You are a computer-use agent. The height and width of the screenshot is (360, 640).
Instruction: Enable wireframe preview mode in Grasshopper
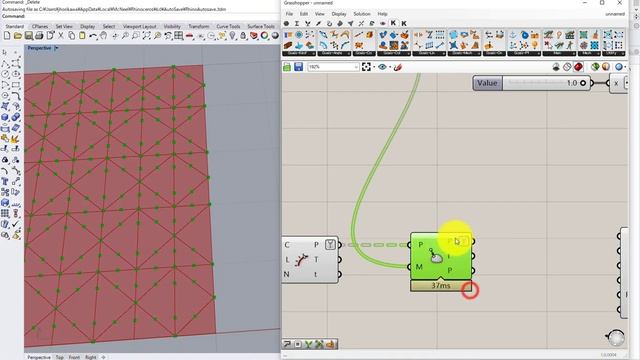567,67
